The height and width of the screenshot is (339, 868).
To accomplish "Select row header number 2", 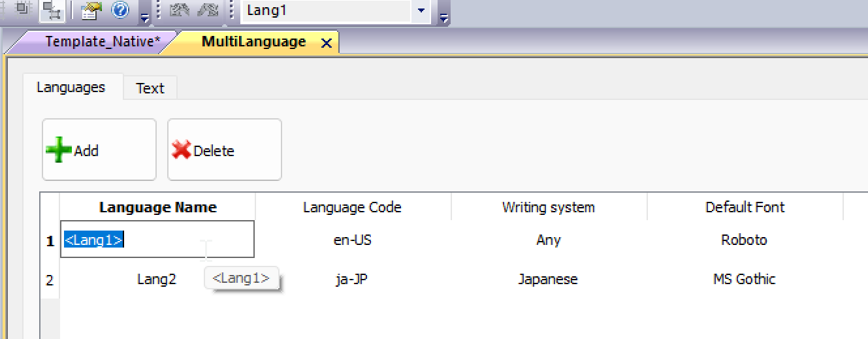I will click(x=50, y=280).
